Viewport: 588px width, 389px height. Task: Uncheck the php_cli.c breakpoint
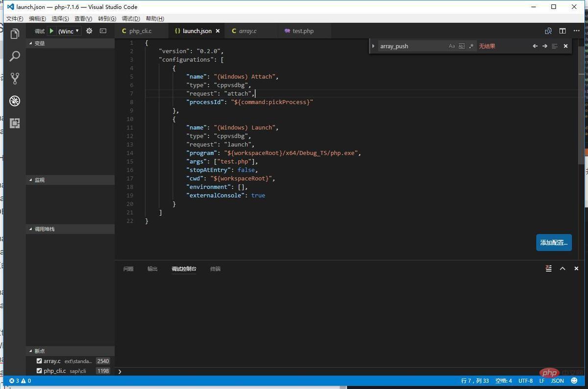(x=39, y=371)
